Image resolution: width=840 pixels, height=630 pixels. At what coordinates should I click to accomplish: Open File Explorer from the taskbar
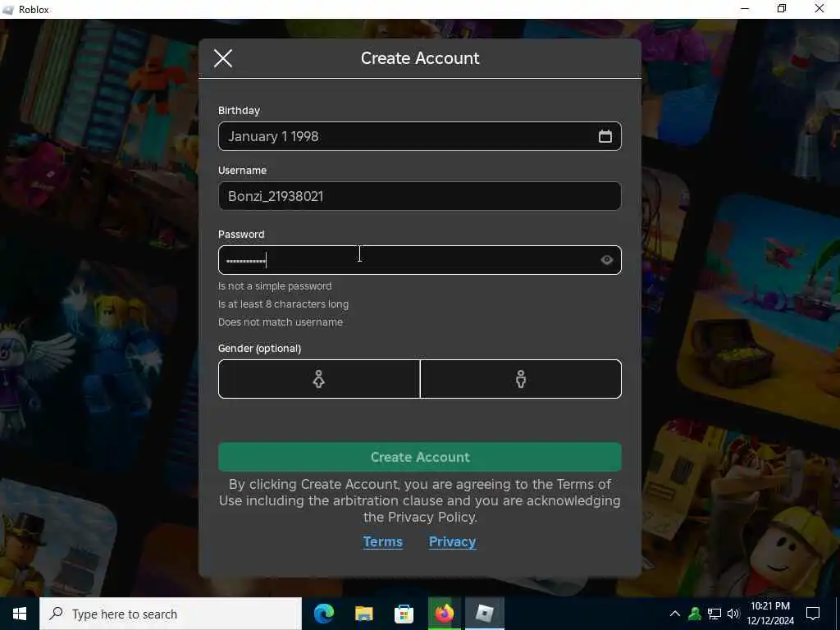tap(363, 614)
